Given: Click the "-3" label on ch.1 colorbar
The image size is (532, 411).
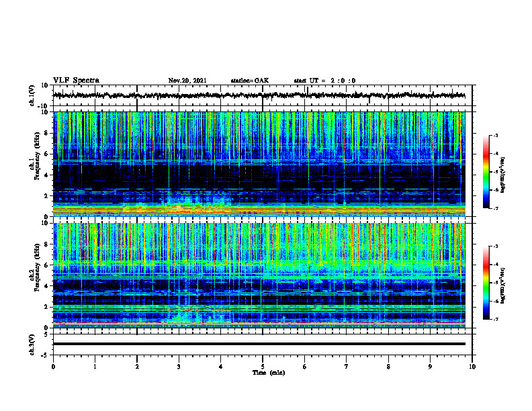Looking at the screenshot, I should (495, 135).
